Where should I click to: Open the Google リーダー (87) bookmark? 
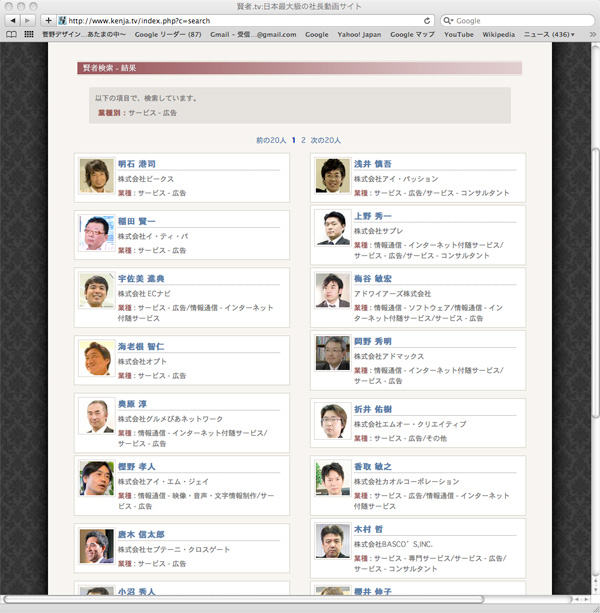[x=168, y=34]
